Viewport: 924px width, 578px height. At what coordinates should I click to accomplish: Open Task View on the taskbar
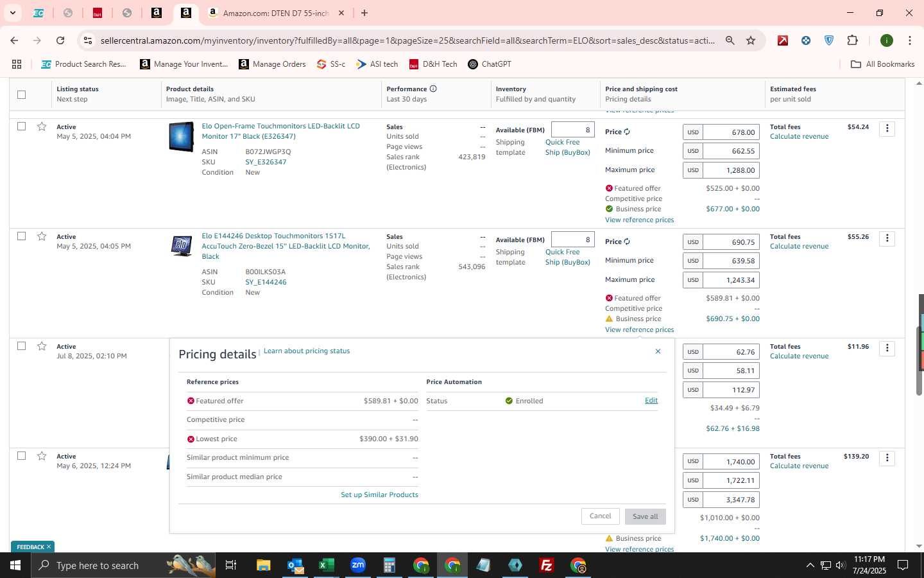pos(230,565)
